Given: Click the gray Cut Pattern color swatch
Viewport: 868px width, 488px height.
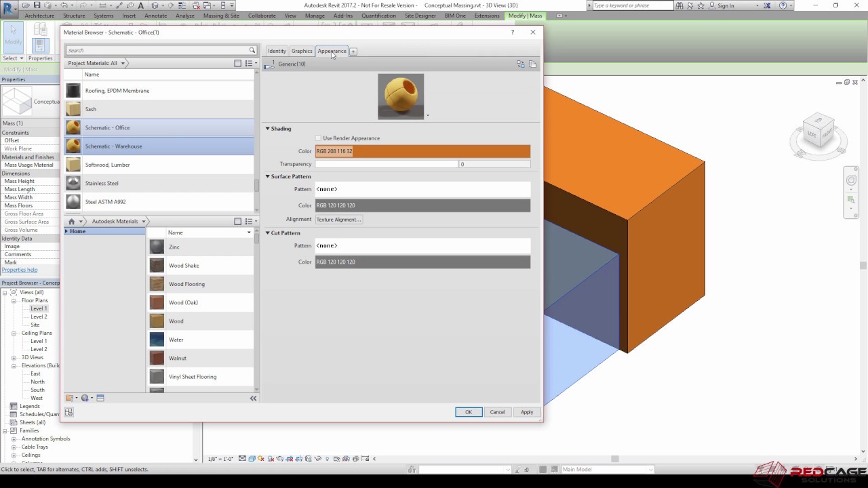Looking at the screenshot, I should (x=422, y=262).
